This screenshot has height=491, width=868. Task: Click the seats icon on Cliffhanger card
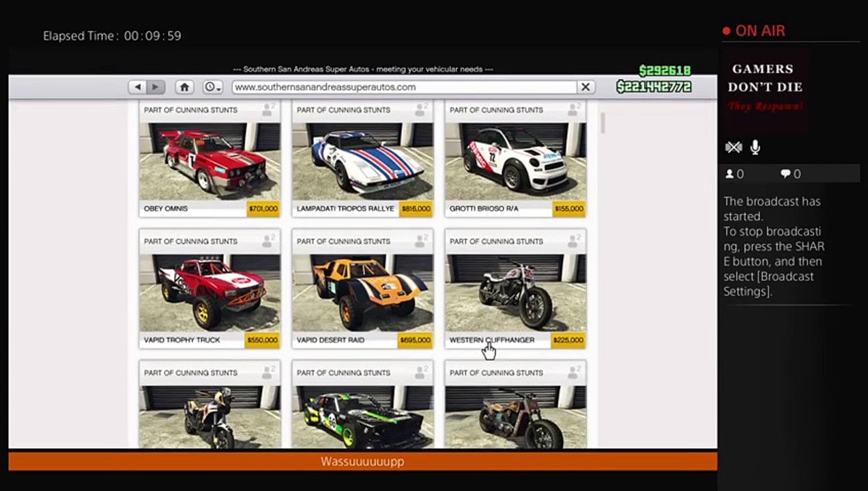coord(574,241)
